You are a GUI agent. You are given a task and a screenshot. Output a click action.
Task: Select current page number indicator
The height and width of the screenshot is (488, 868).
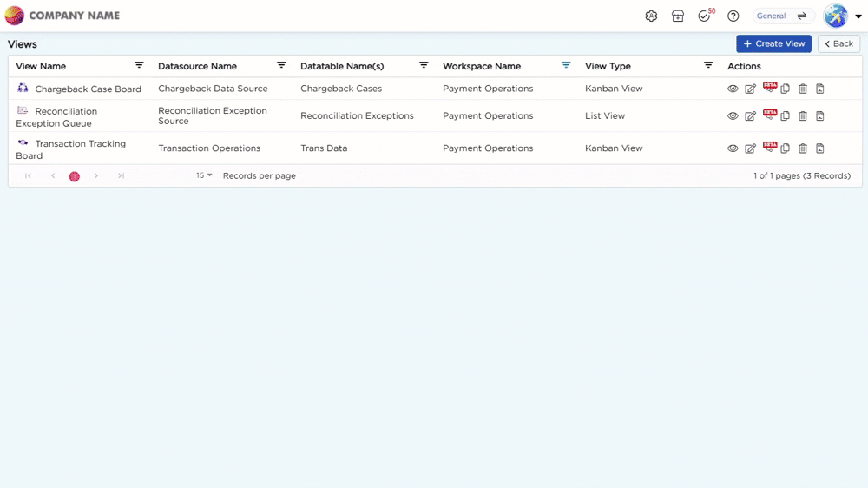tap(74, 176)
